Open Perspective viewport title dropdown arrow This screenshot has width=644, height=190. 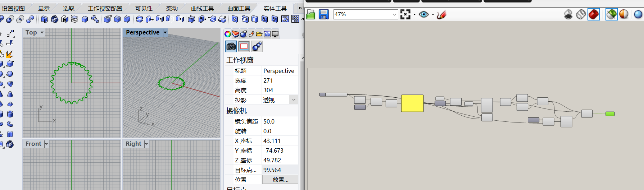[165, 33]
